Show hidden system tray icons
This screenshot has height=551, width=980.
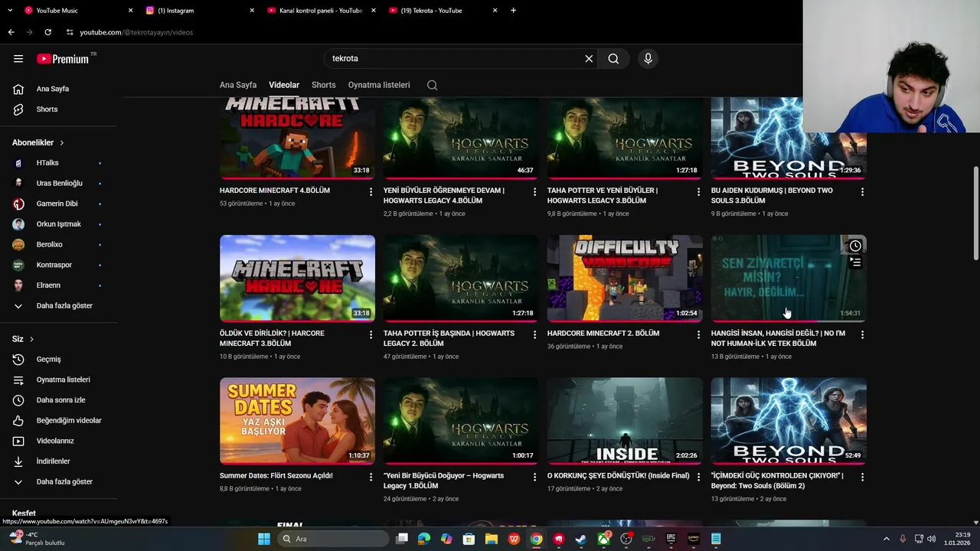tap(887, 539)
